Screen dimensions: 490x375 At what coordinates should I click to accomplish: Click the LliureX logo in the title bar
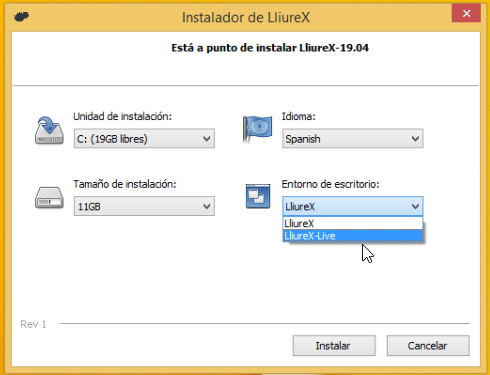tap(22, 16)
